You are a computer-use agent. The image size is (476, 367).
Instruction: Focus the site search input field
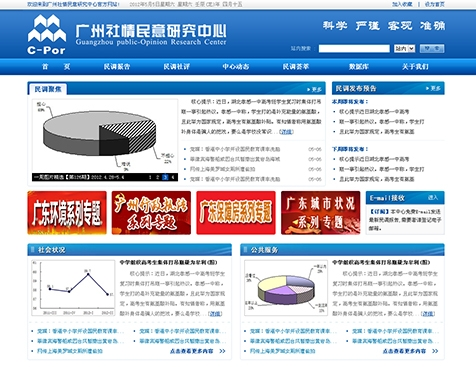point(354,49)
